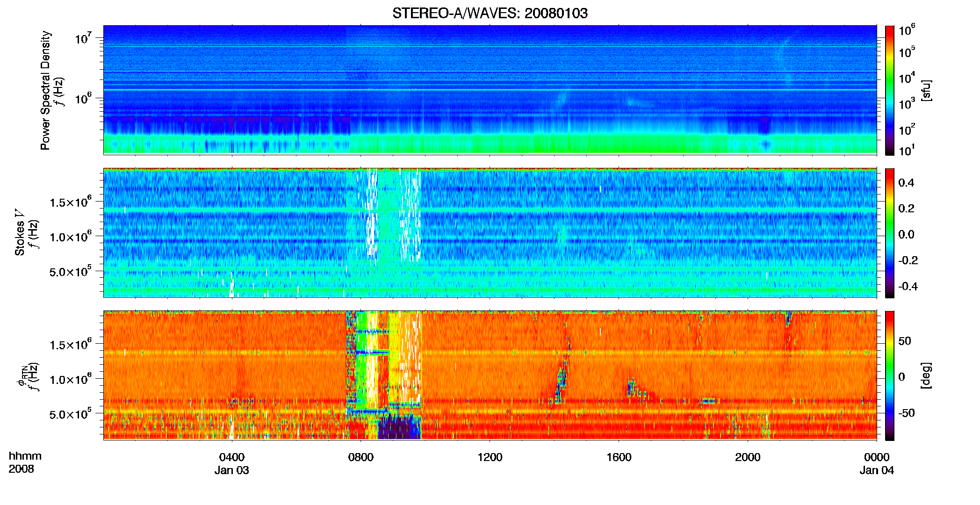Select the 5.0×10^5 tick on the Stokes V axis
Screen dimensions: 980x505
[x=71, y=271]
